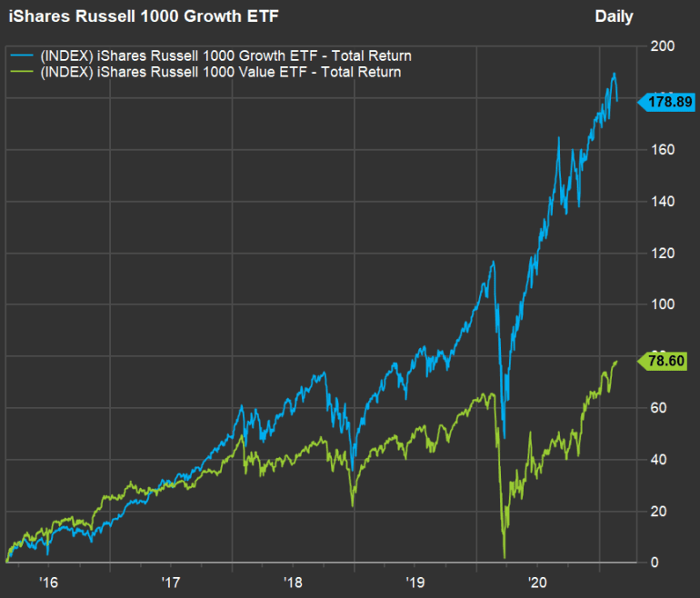Pick the '19 year label on the time axis
Viewport: 700px width, 598px height.
coord(415,581)
